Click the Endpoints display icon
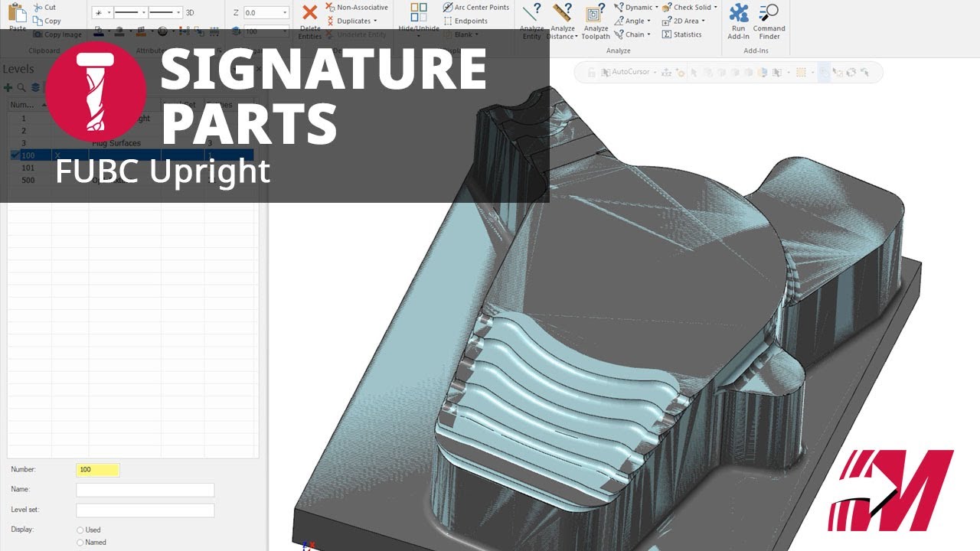 pos(448,21)
